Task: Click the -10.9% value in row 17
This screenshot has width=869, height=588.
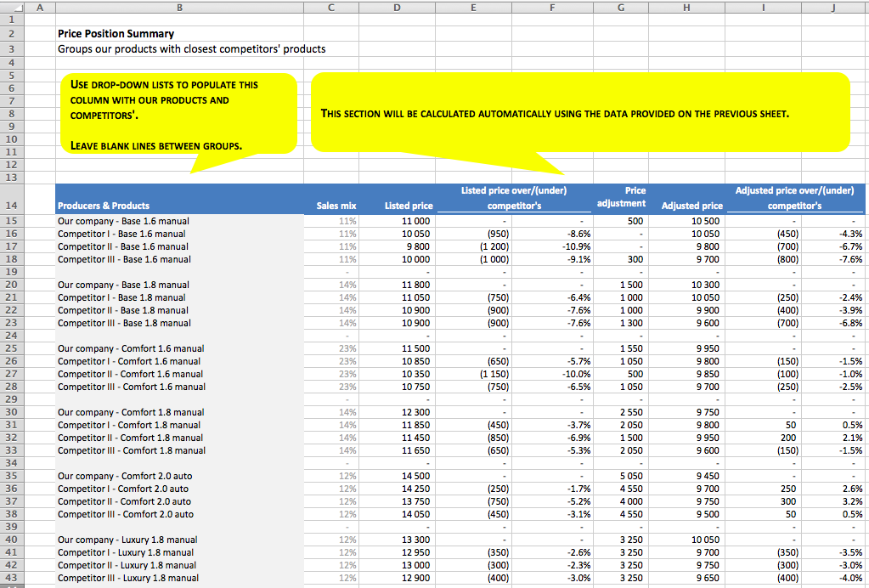Action: click(577, 246)
